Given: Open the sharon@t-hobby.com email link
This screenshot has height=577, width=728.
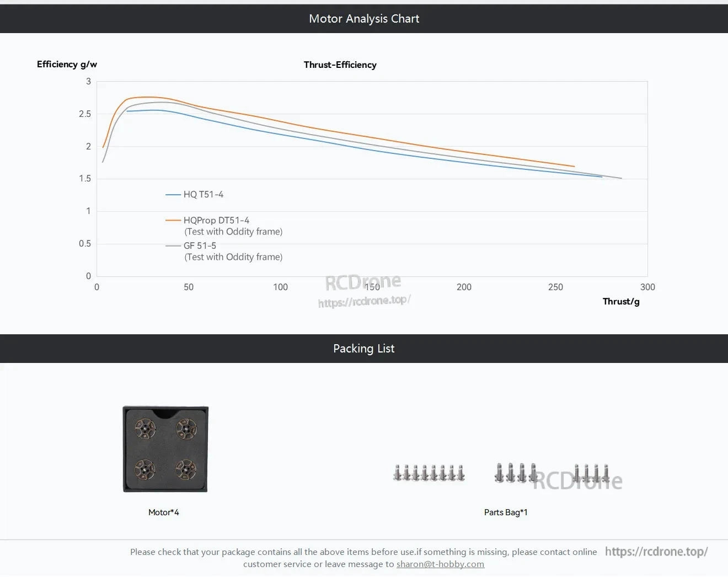Looking at the screenshot, I should [440, 564].
